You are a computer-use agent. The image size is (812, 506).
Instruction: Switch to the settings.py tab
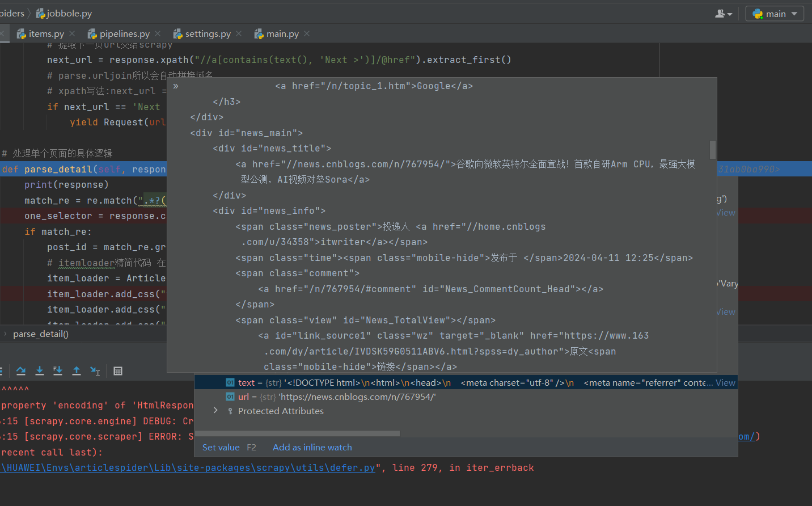pyautogui.click(x=207, y=34)
